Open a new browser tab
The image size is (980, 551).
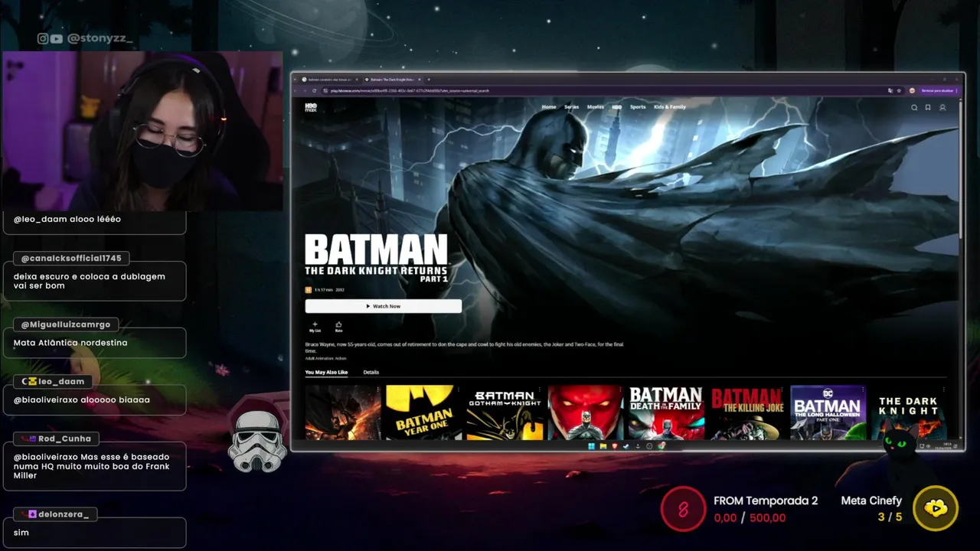tap(429, 80)
